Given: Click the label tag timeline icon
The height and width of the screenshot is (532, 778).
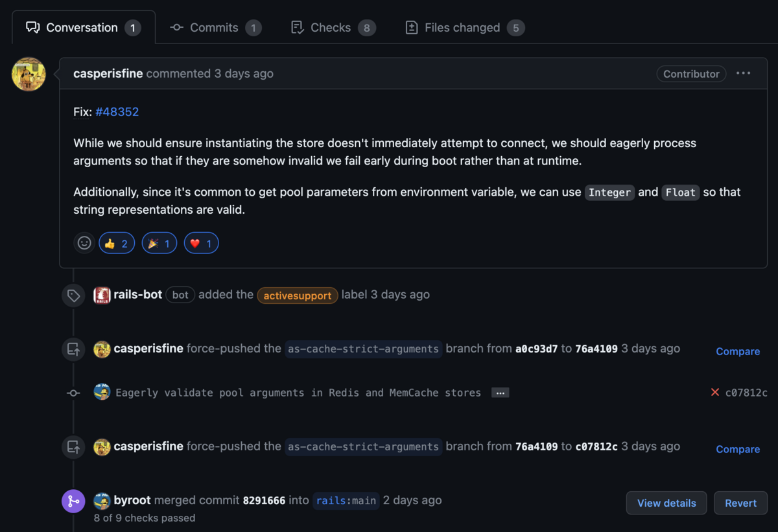Looking at the screenshot, I should pos(73,295).
